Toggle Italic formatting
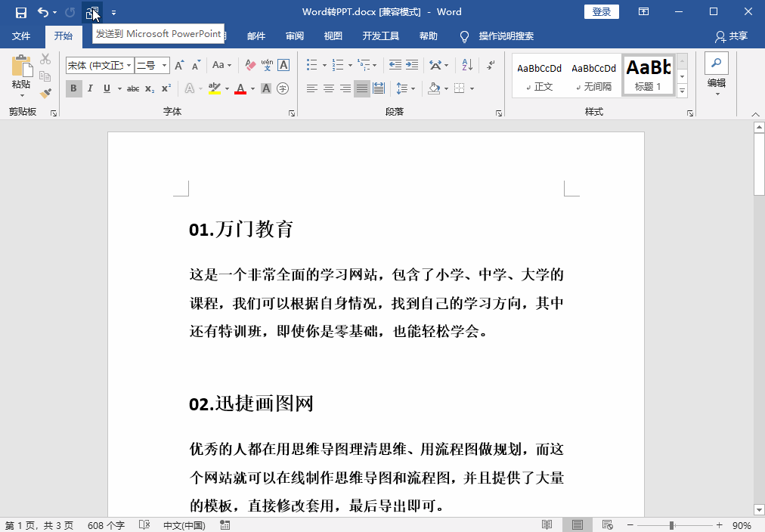The width and height of the screenshot is (765, 532). point(90,88)
